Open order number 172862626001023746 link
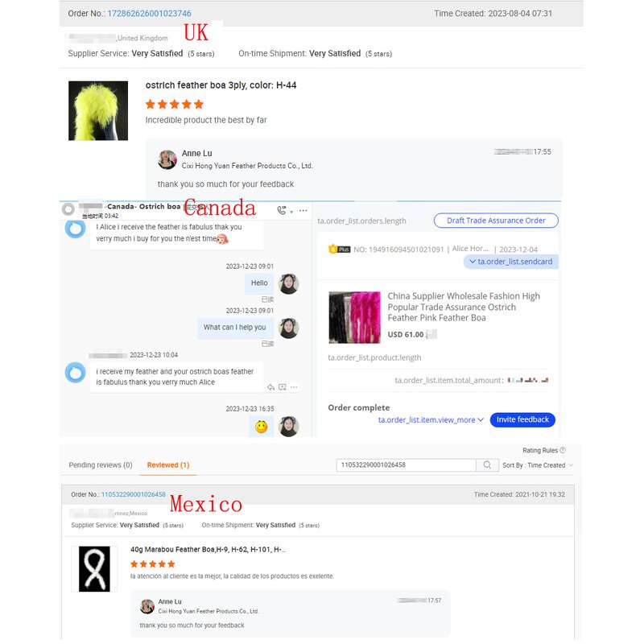This screenshot has width=644, height=644. coord(149,14)
